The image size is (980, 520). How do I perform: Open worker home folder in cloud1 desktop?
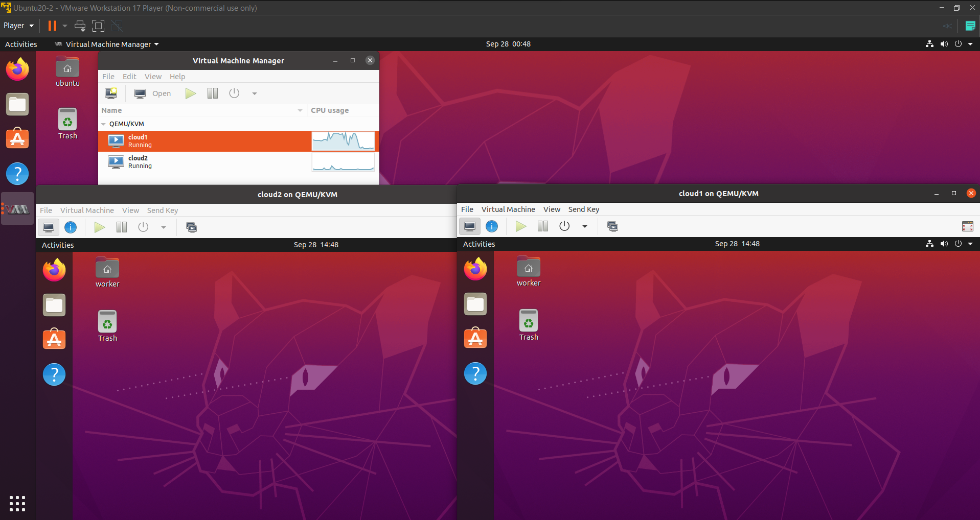tap(529, 272)
